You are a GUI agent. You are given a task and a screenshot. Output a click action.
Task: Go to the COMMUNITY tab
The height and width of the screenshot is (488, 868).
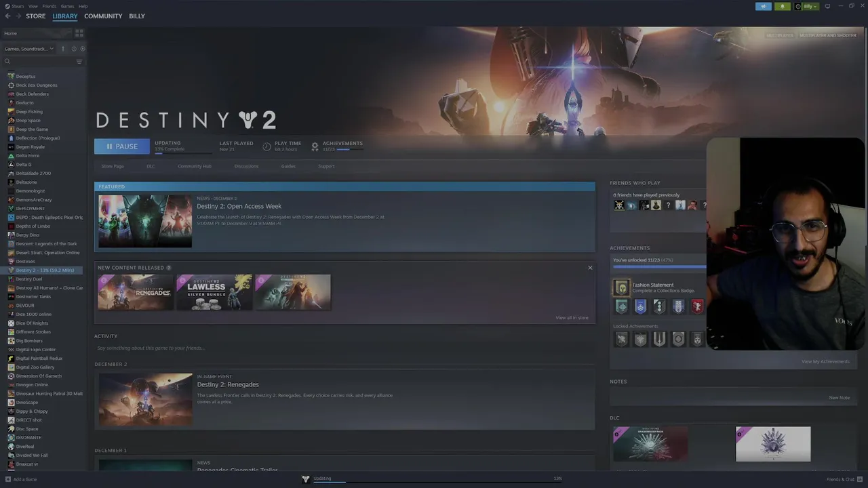103,16
